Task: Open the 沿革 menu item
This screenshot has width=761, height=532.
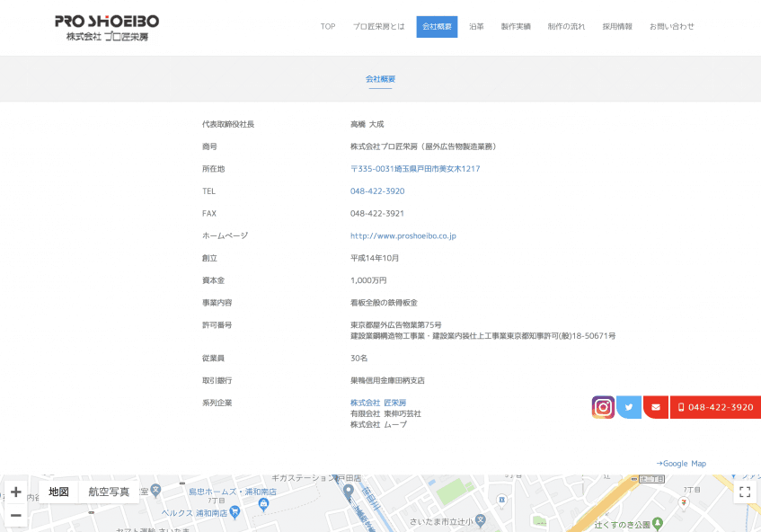Action: point(476,27)
